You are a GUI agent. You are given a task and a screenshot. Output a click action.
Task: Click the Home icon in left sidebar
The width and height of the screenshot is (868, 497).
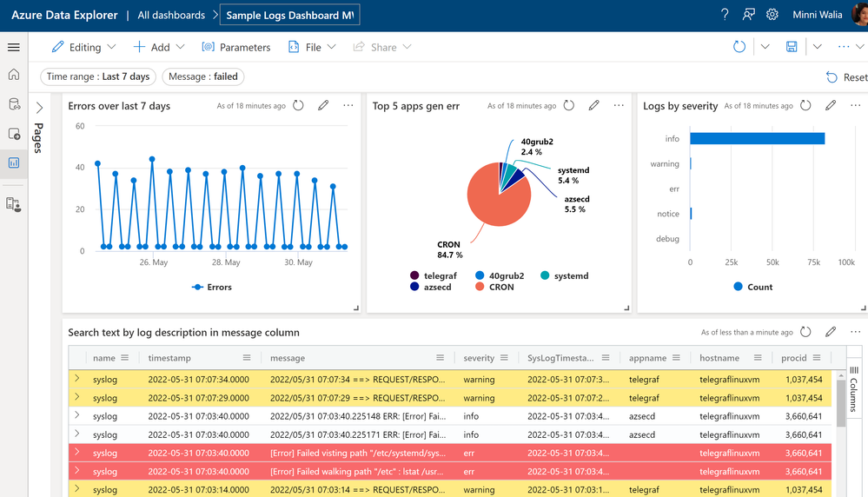pos(14,76)
